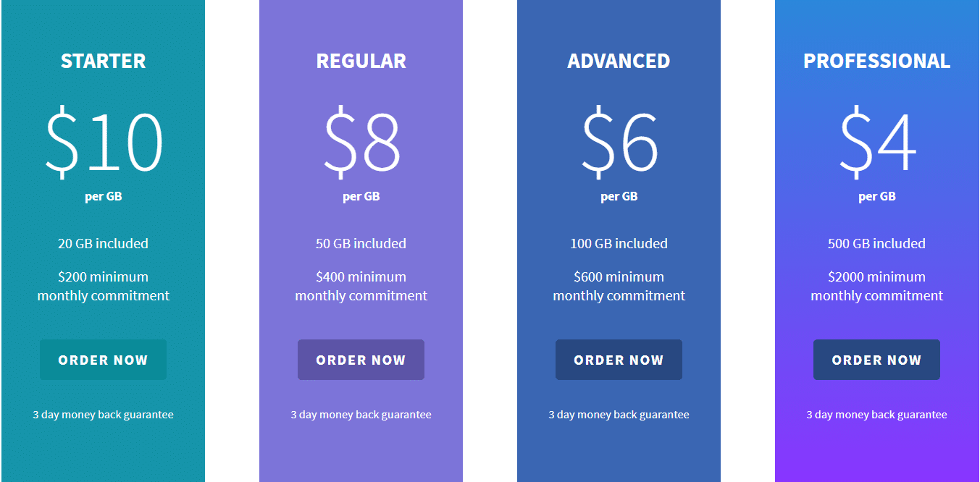Screen dimensions: 980x482
Task: Click '20 GB included' on Starter
Action: click(x=103, y=243)
